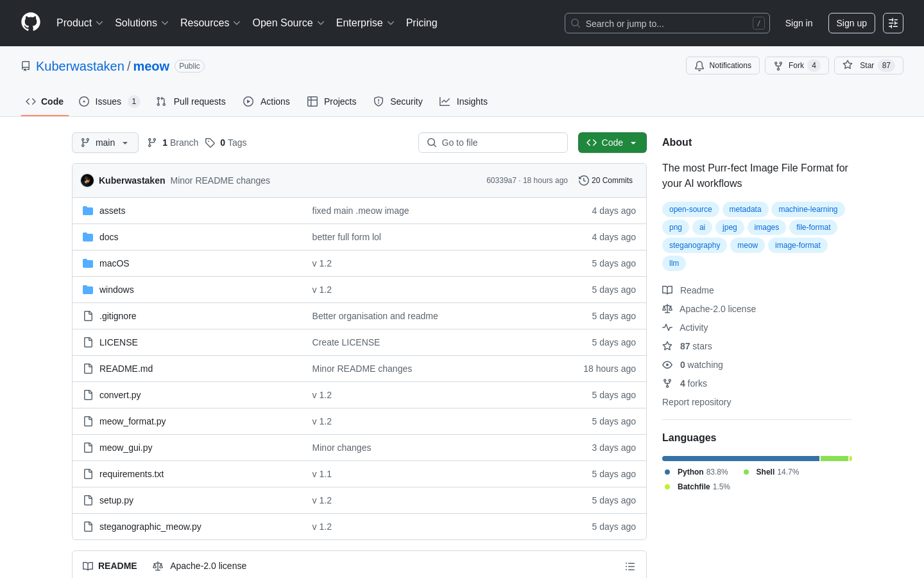Open the steganography topic tag
The width and height of the screenshot is (924, 578).
tap(694, 245)
